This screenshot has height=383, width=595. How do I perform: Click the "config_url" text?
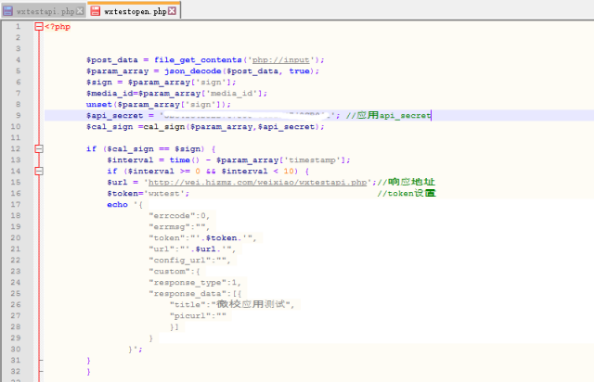[182, 260]
